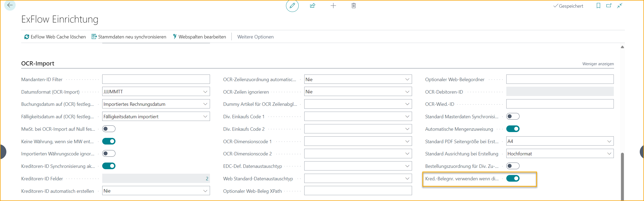This screenshot has width=644, height=201.
Task: Click the bookmark icon
Action: point(598,6)
